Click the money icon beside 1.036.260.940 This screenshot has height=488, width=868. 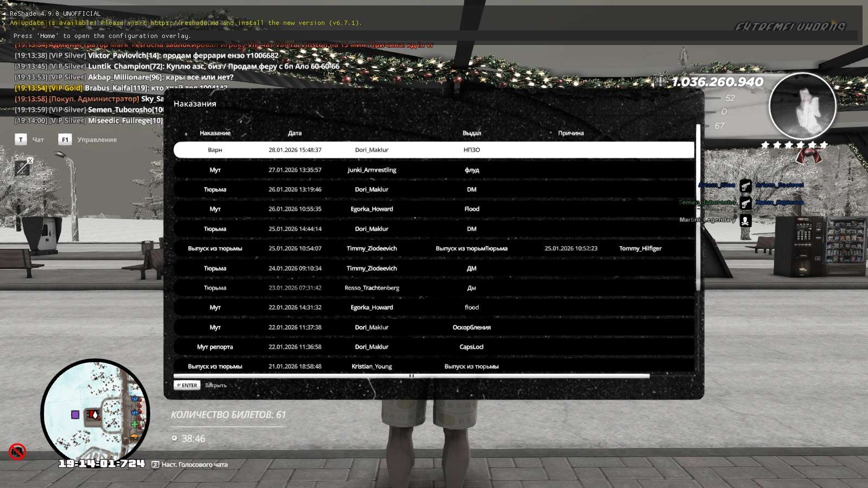point(660,82)
